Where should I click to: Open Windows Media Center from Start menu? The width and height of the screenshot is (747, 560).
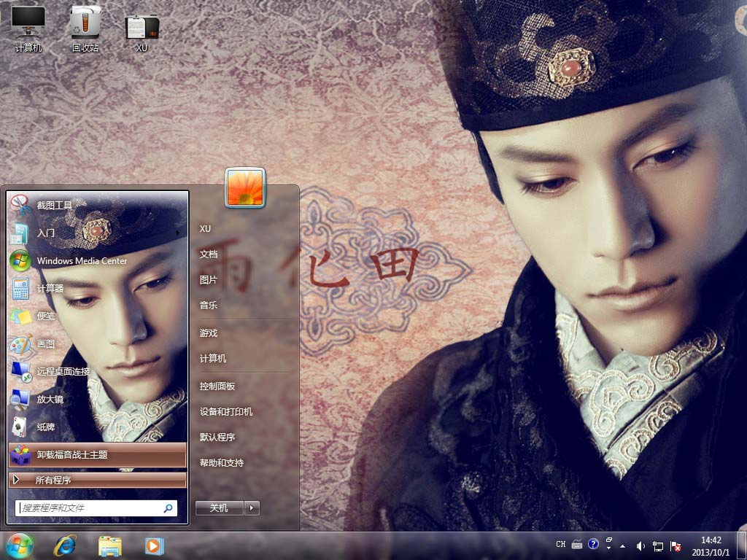(82, 260)
